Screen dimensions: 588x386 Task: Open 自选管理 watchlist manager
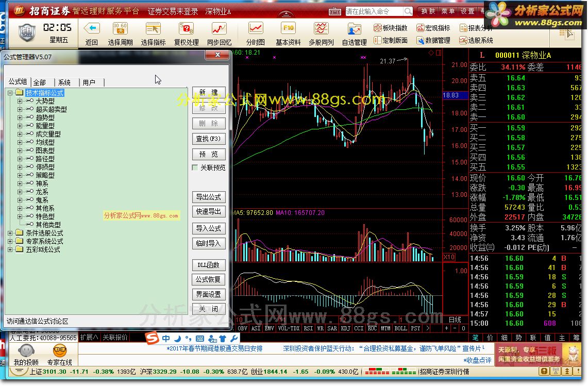[x=354, y=29]
